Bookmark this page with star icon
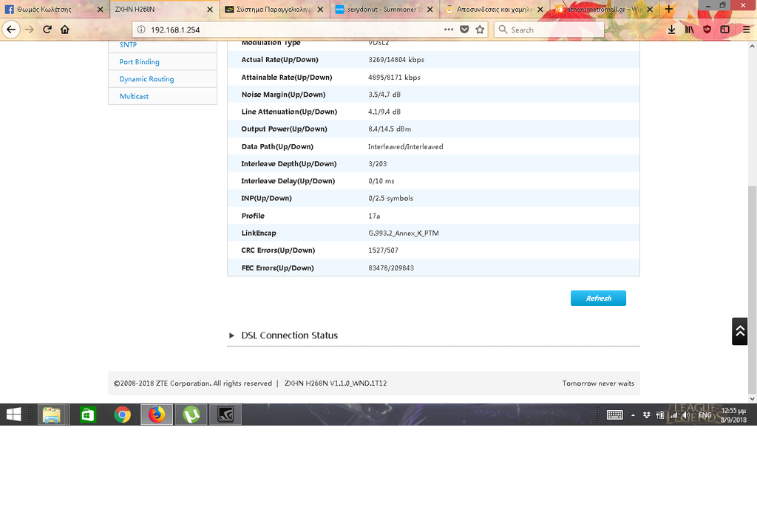This screenshot has width=757, height=532. point(480,30)
